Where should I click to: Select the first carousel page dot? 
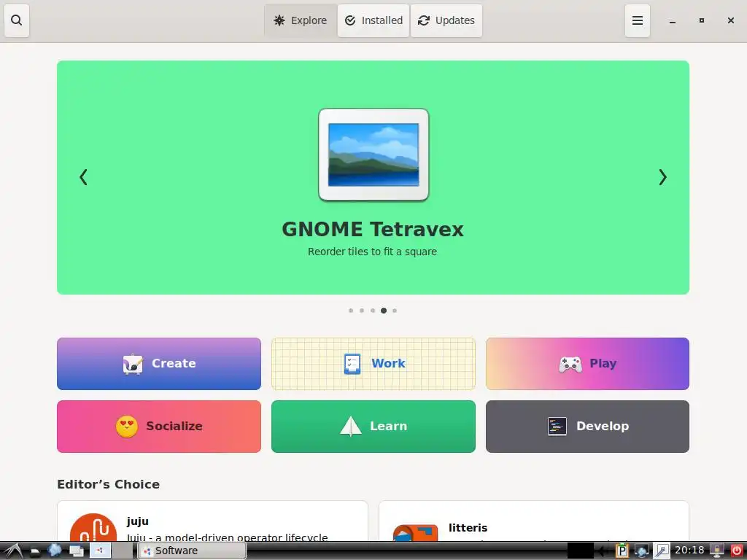click(351, 311)
